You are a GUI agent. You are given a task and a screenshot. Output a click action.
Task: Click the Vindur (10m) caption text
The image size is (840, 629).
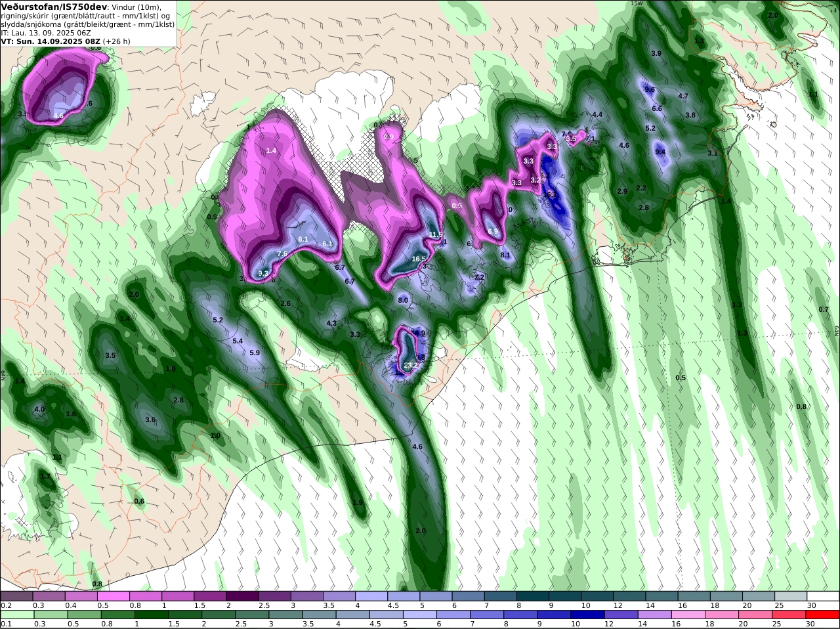click(x=136, y=7)
